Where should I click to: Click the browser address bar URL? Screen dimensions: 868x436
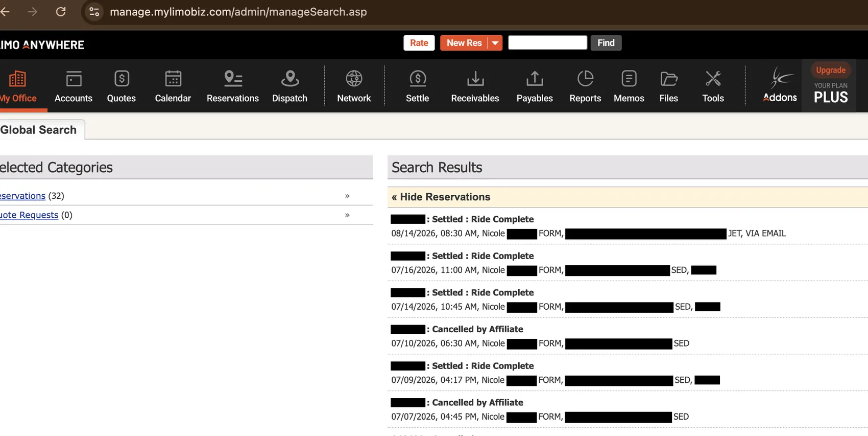coord(238,12)
